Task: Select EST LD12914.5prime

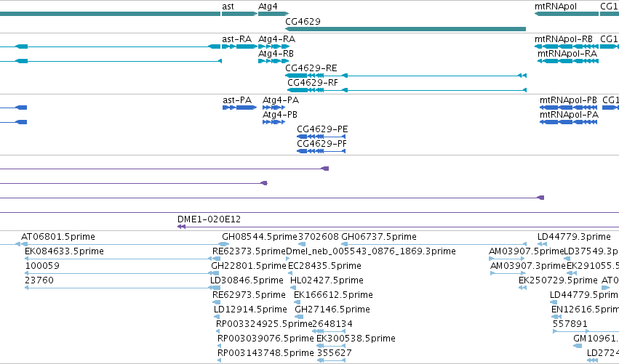Action: (x=218, y=317)
